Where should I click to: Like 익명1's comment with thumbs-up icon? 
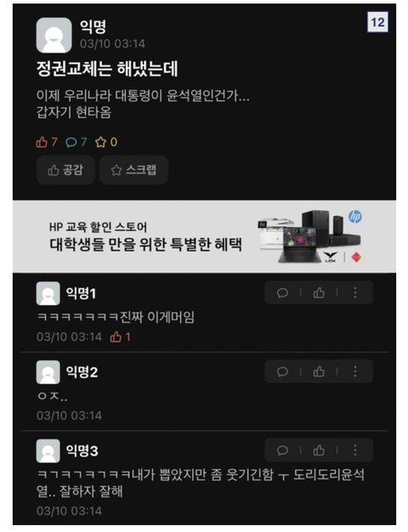tap(319, 292)
